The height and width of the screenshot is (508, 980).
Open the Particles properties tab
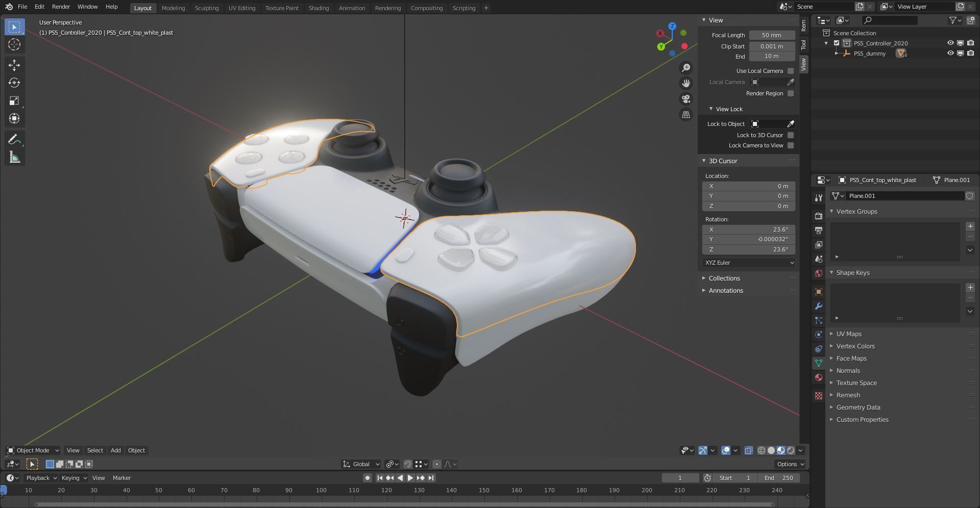(819, 320)
